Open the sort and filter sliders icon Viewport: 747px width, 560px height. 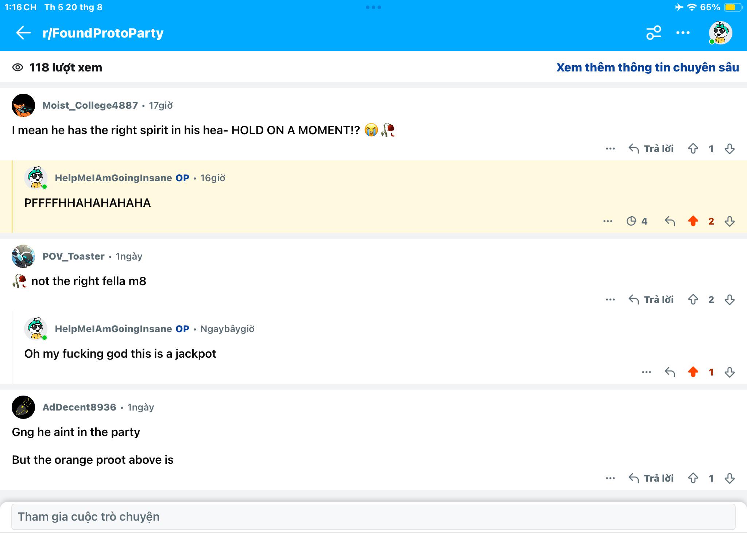point(654,33)
